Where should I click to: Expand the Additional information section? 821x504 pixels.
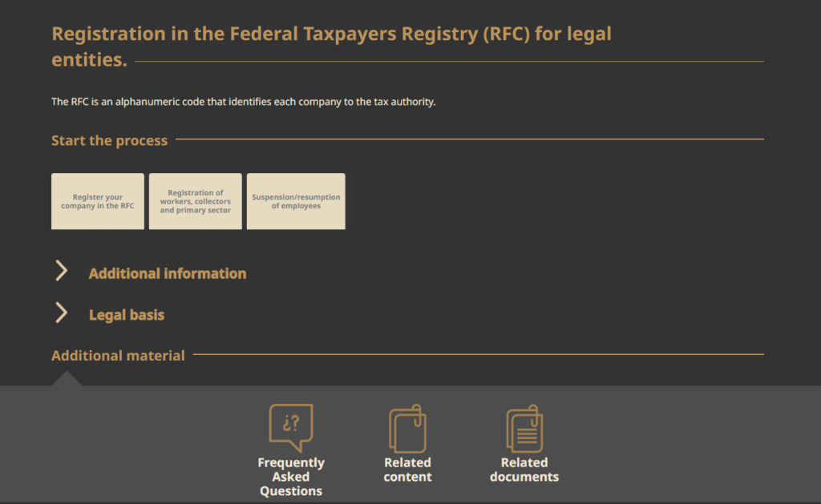point(167,273)
